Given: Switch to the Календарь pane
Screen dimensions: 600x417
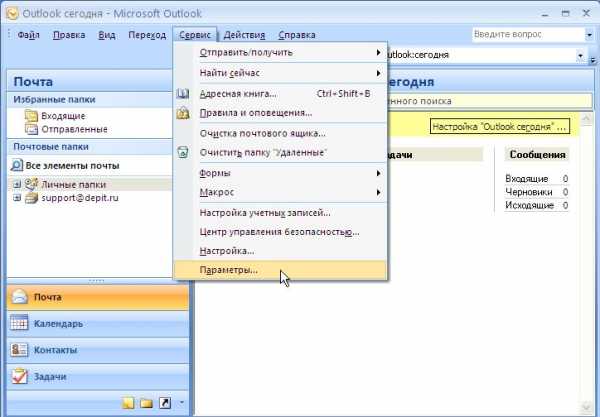Looking at the screenshot, I should (x=98, y=324).
